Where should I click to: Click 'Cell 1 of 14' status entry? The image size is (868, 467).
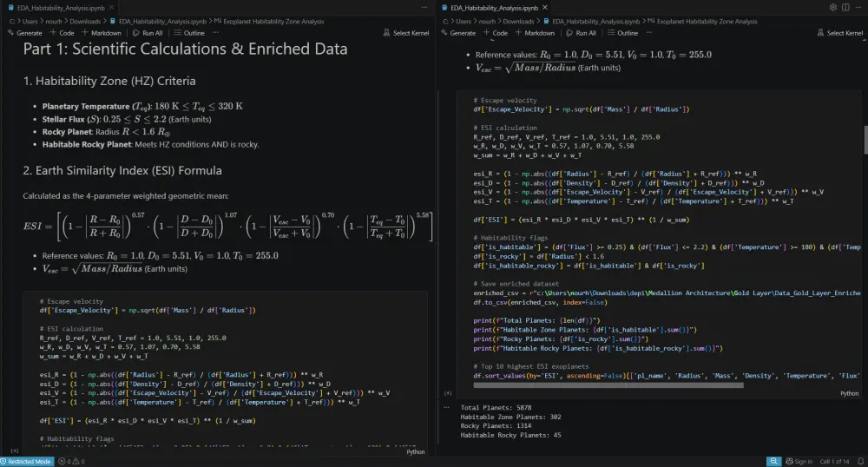834,462
